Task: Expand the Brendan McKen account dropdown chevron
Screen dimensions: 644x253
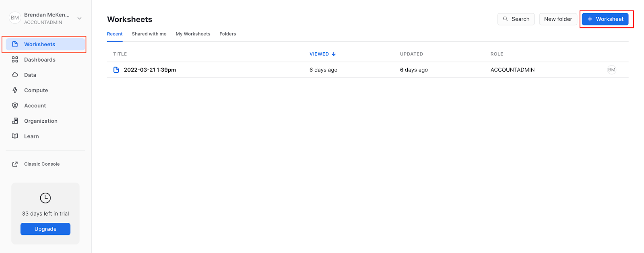Action: coord(79,18)
